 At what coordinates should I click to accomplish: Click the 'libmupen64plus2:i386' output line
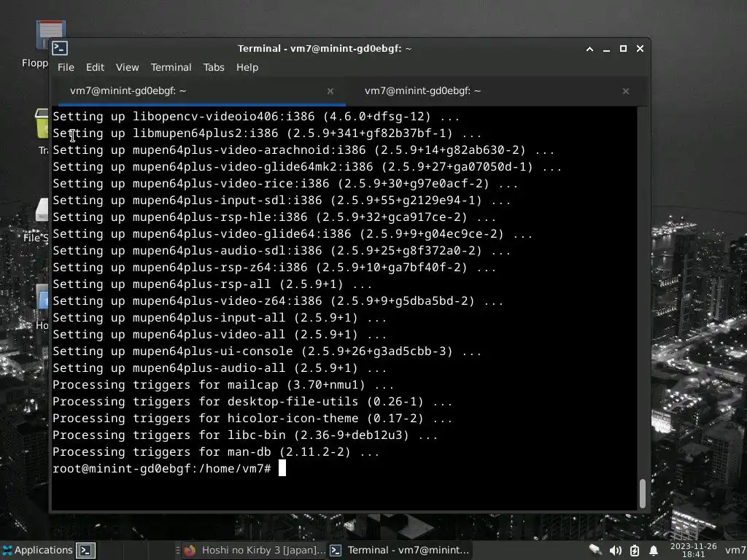tap(267, 133)
